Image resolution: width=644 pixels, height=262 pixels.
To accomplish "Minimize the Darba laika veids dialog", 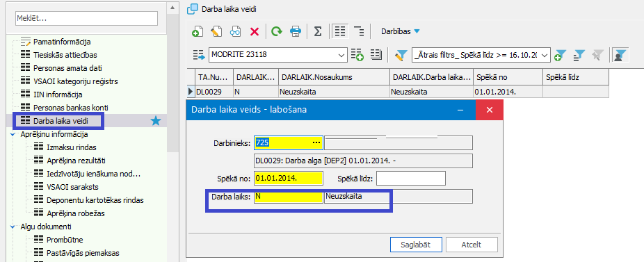I will (461, 110).
